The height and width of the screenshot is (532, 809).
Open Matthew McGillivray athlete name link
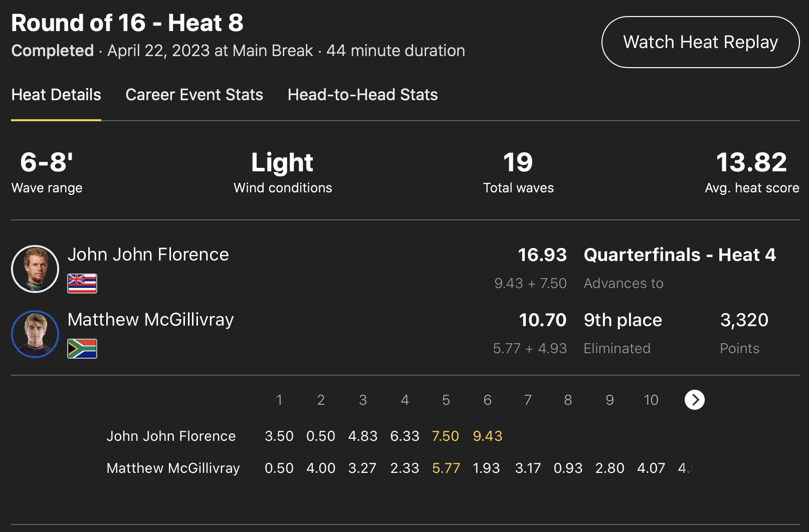[151, 320]
